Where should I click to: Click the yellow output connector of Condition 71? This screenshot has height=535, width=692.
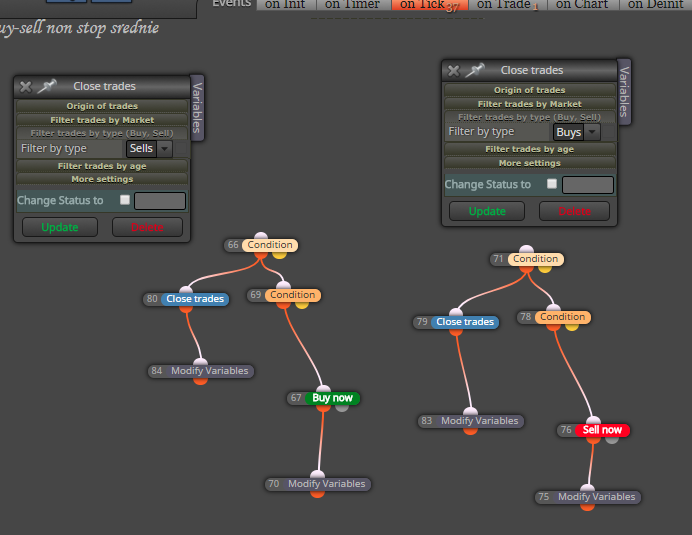point(545,268)
